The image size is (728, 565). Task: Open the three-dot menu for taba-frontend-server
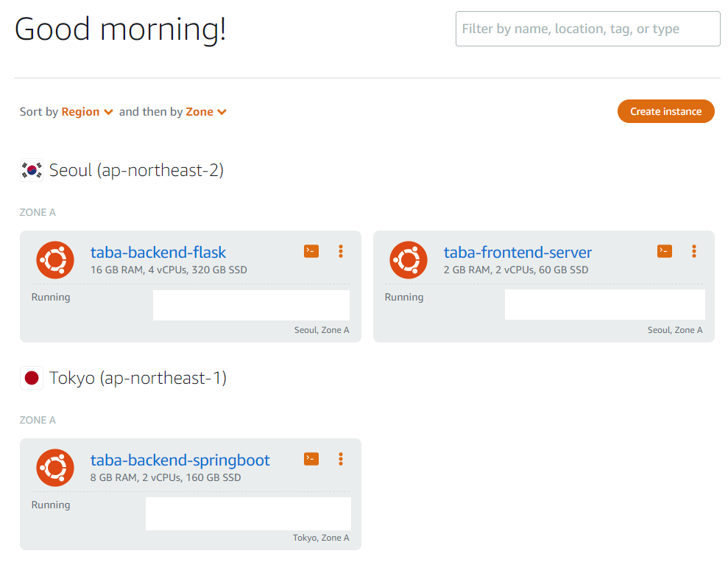(x=694, y=251)
